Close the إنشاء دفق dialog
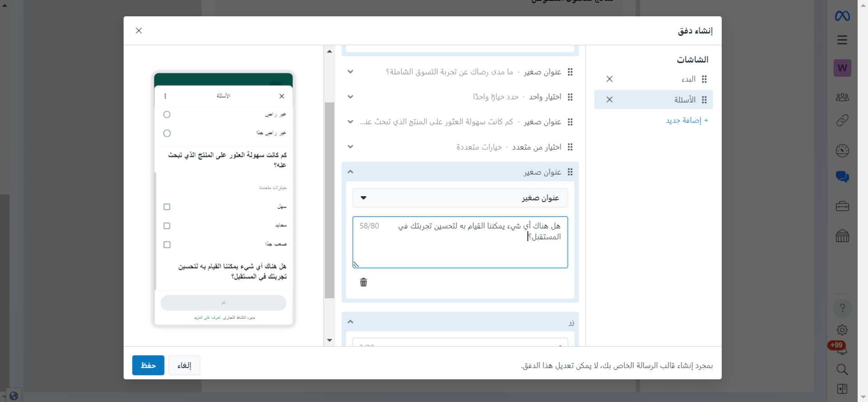The width and height of the screenshot is (868, 402). click(139, 31)
